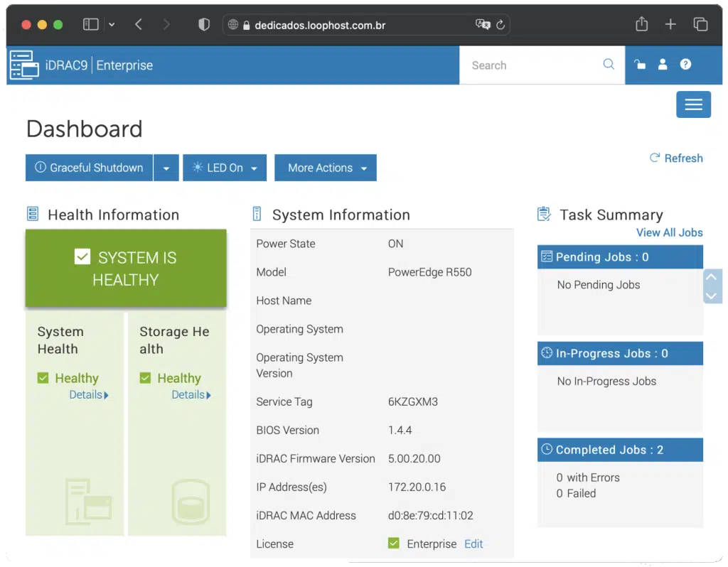The width and height of the screenshot is (728, 567).
Task: Click the faded server icon in System Health
Action: click(x=88, y=502)
